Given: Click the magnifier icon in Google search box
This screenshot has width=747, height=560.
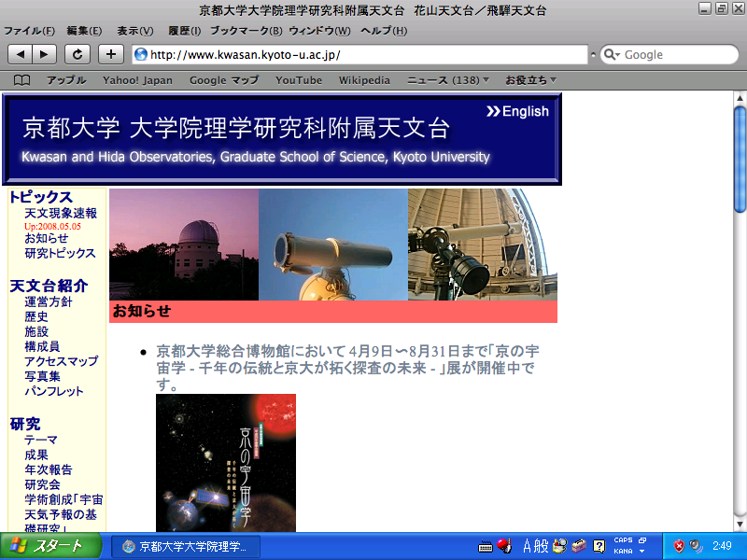Looking at the screenshot, I should pyautogui.click(x=610, y=55).
